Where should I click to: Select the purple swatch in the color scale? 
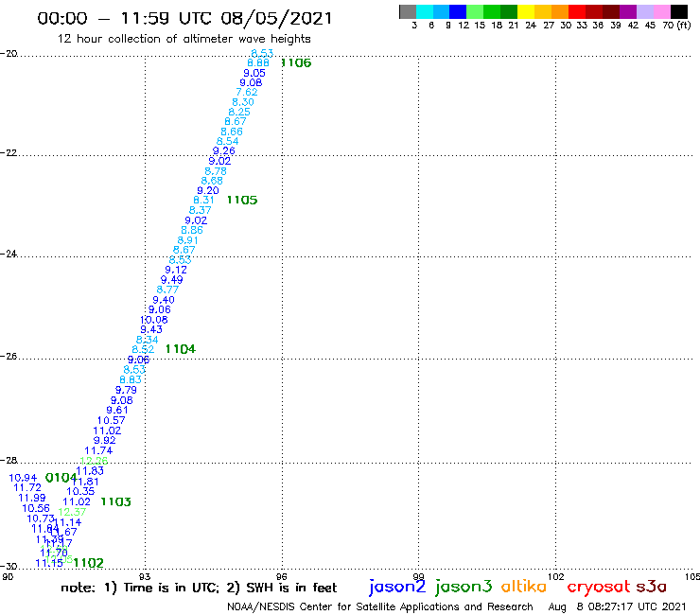(628, 12)
